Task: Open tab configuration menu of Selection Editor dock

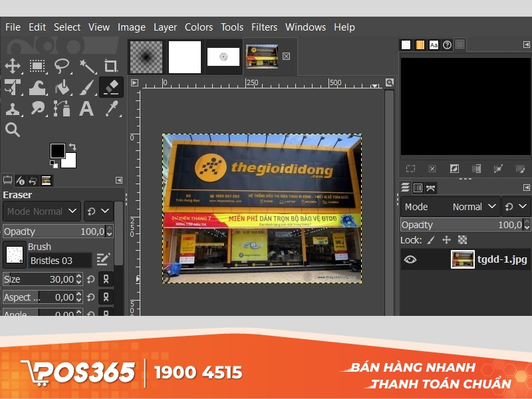Action: [x=526, y=45]
